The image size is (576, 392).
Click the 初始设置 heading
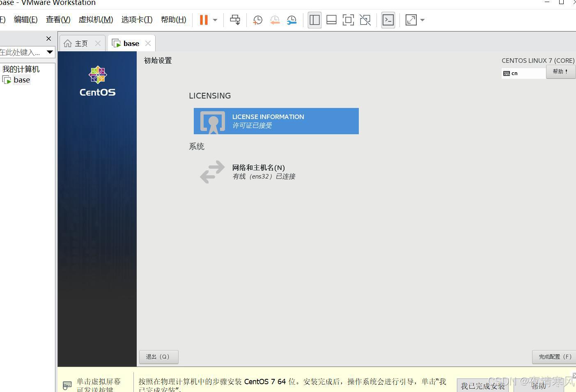[x=158, y=61]
